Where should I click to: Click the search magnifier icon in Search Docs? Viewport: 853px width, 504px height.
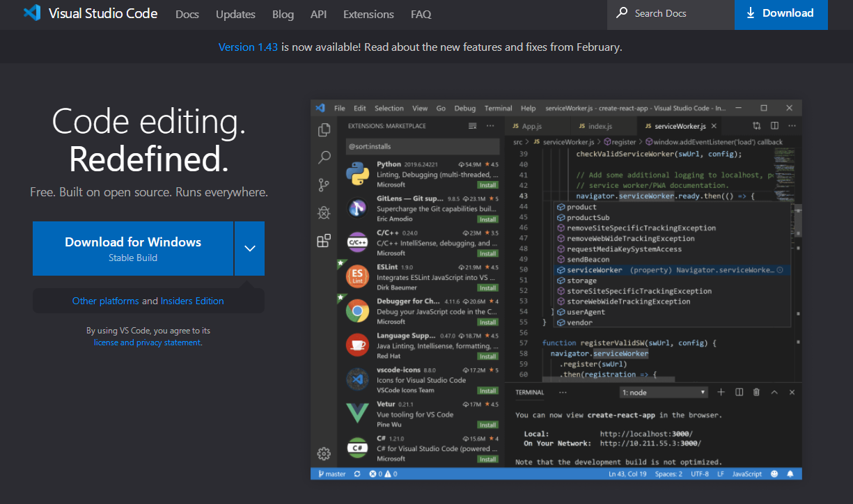pyautogui.click(x=623, y=13)
